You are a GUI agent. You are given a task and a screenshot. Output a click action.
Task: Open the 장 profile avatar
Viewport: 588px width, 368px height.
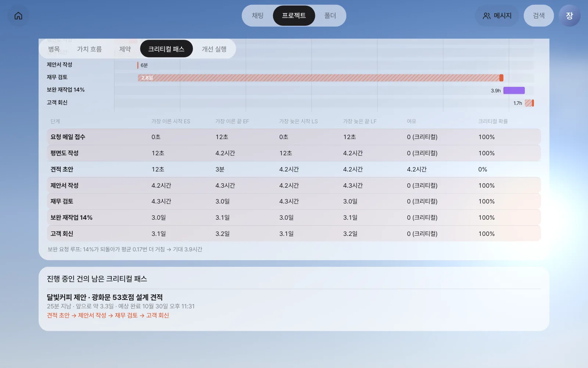pos(569,16)
